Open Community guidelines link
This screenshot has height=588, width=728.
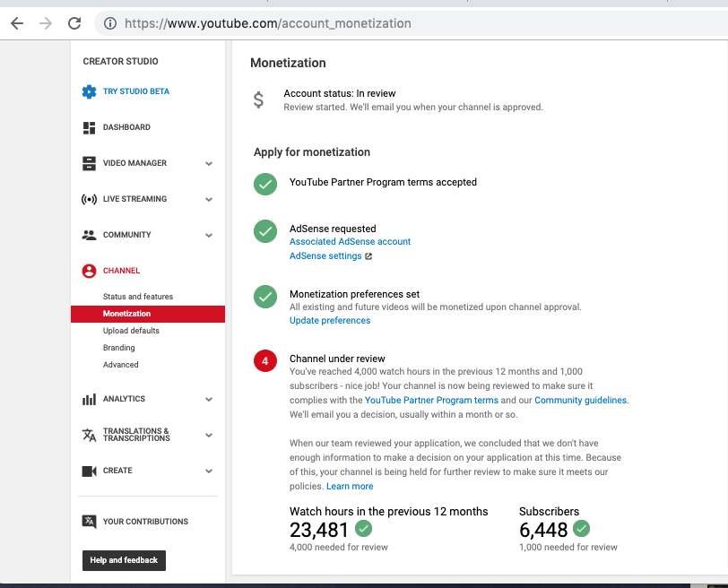click(x=580, y=400)
